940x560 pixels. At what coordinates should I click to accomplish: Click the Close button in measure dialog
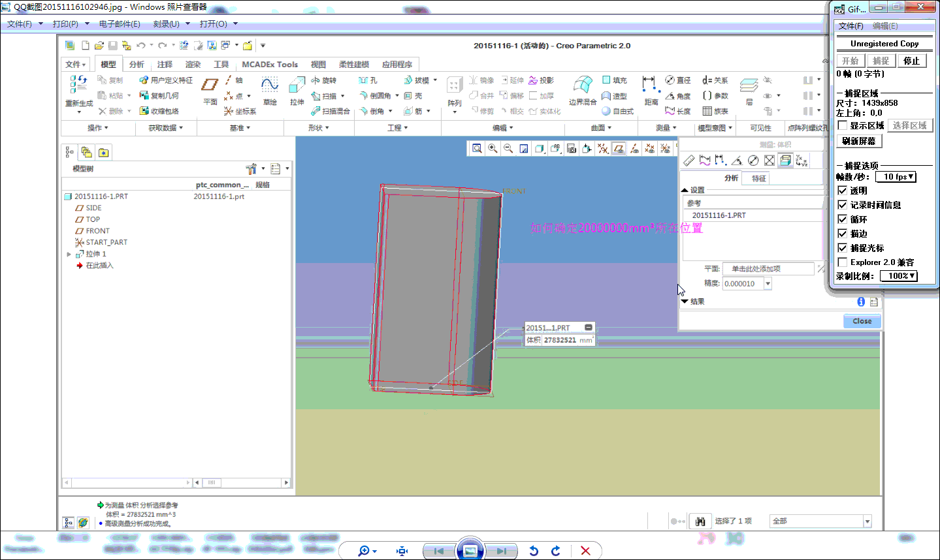pos(862,321)
